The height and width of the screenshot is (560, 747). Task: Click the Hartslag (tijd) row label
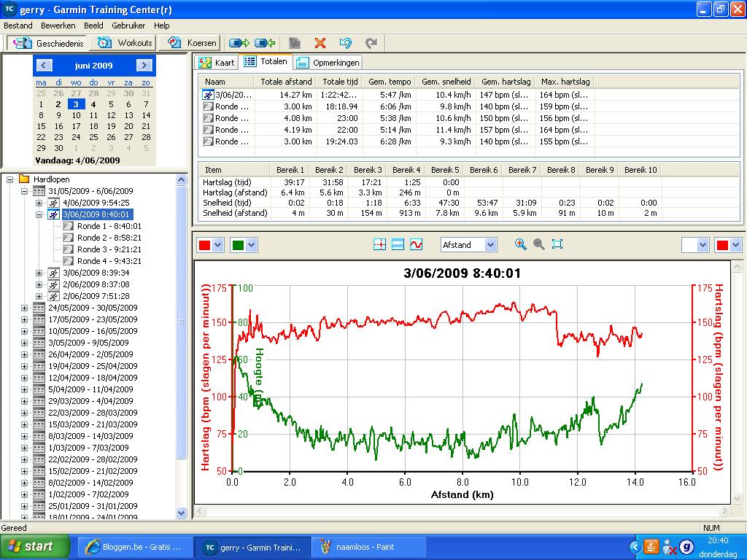click(227, 182)
